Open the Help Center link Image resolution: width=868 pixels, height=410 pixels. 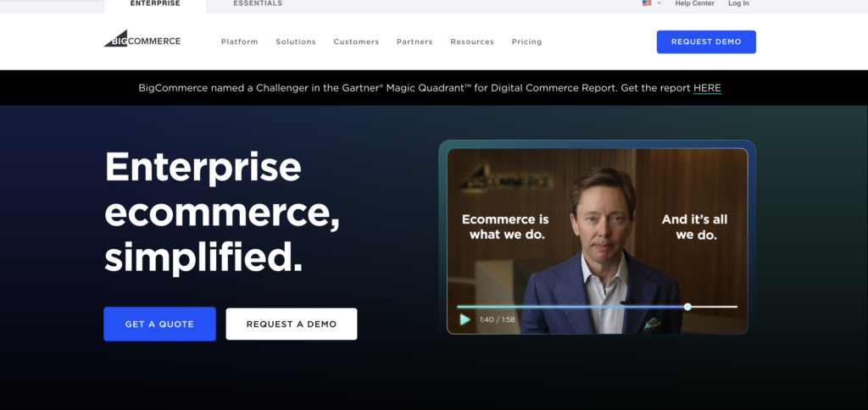coord(695,3)
